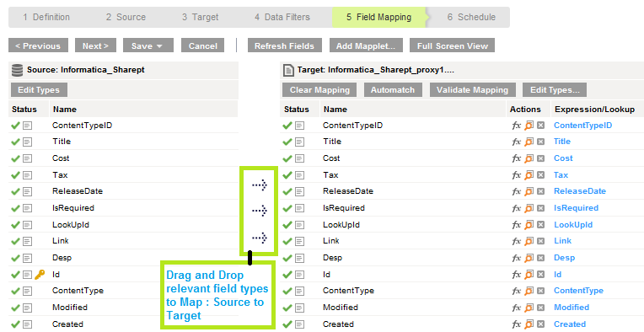Remove mapping icon in target LookUpId row
Screen dimensions: 644x332
click(x=540, y=225)
